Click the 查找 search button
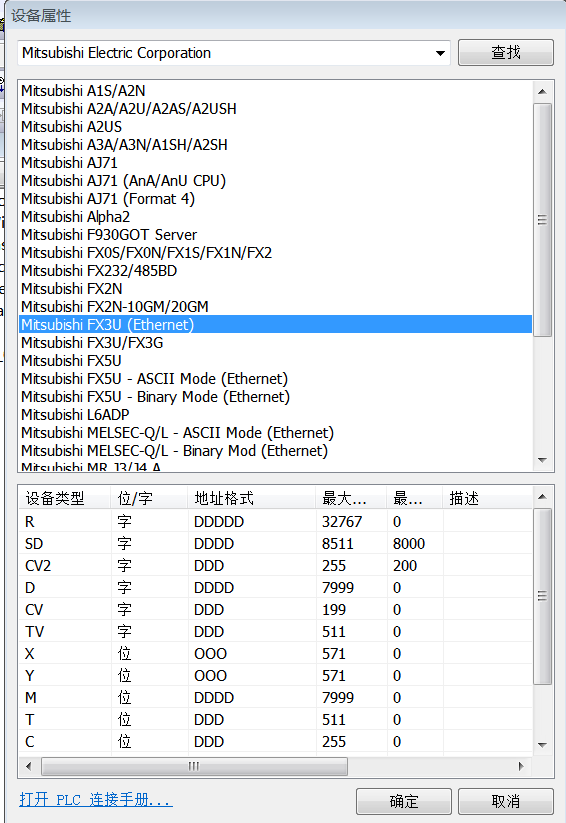 (506, 52)
